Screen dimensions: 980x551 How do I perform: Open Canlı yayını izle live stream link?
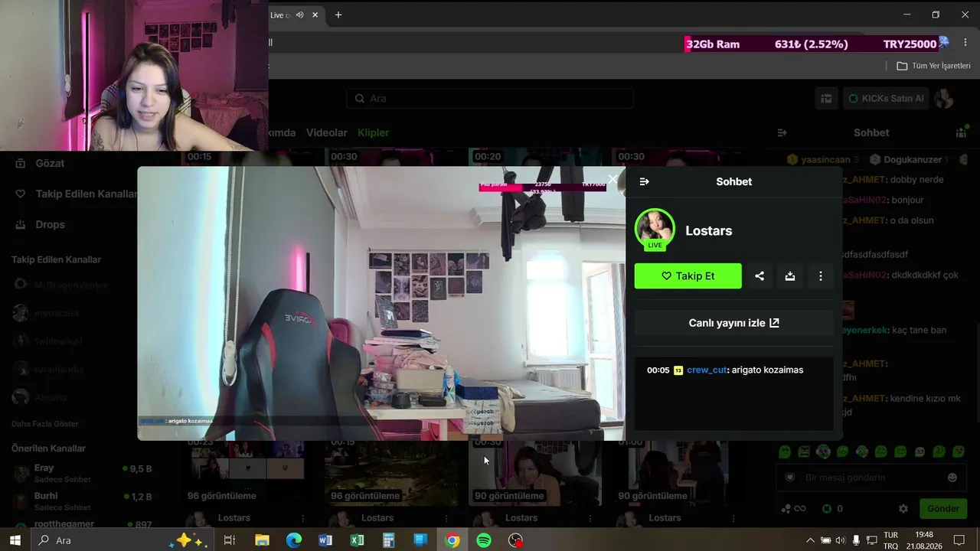click(733, 323)
